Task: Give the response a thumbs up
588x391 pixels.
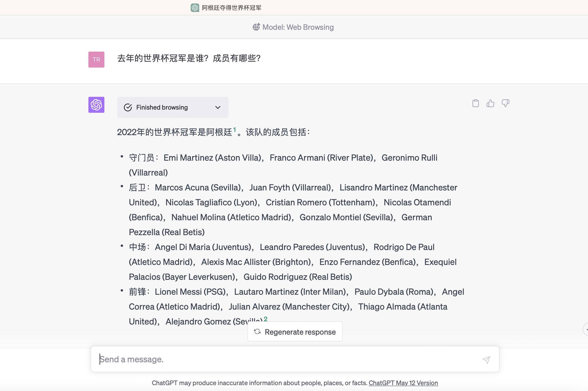Action: (490, 103)
